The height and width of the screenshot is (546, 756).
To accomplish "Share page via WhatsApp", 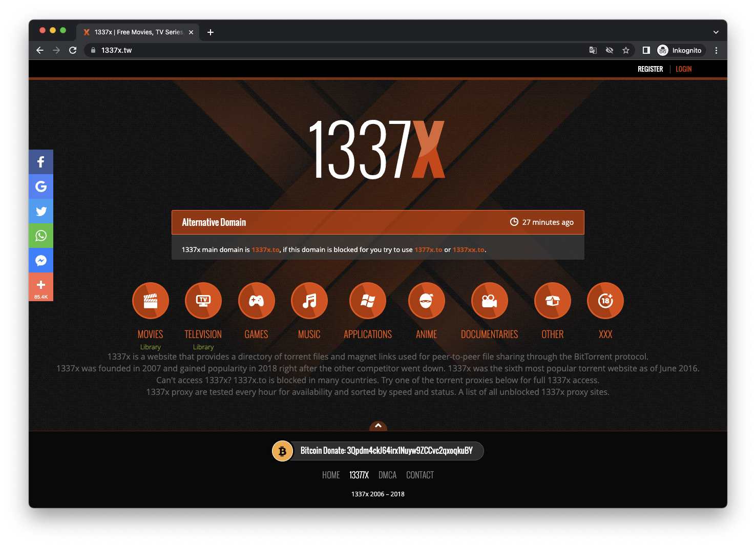I will pos(41,236).
